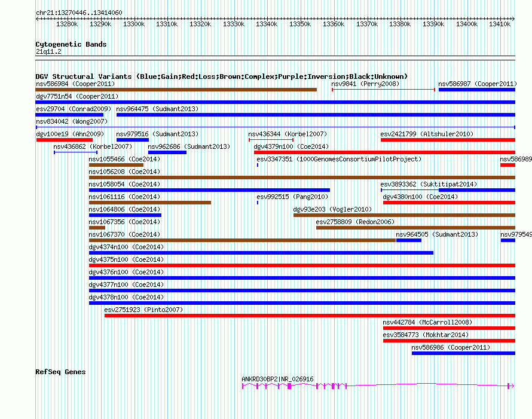Viewport: 532px width, 419px height.
Task: Click the Cytogenetic Bands track title
Action: pyautogui.click(x=71, y=44)
